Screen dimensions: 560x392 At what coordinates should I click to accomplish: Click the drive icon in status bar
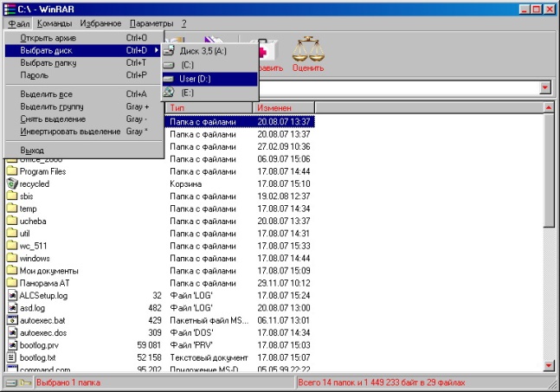11,382
